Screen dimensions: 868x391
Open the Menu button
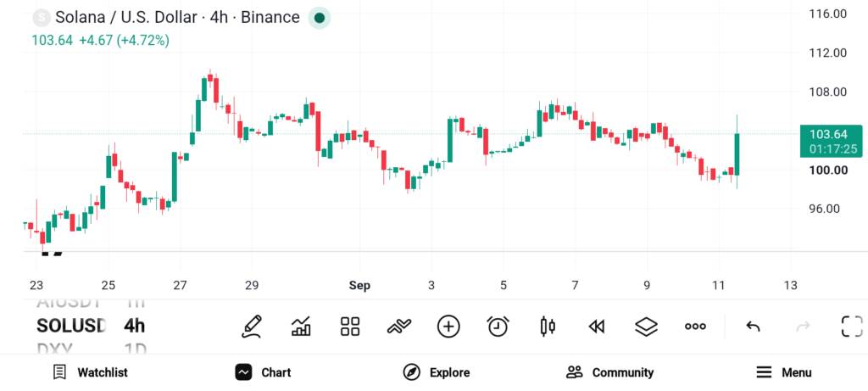coord(784,372)
